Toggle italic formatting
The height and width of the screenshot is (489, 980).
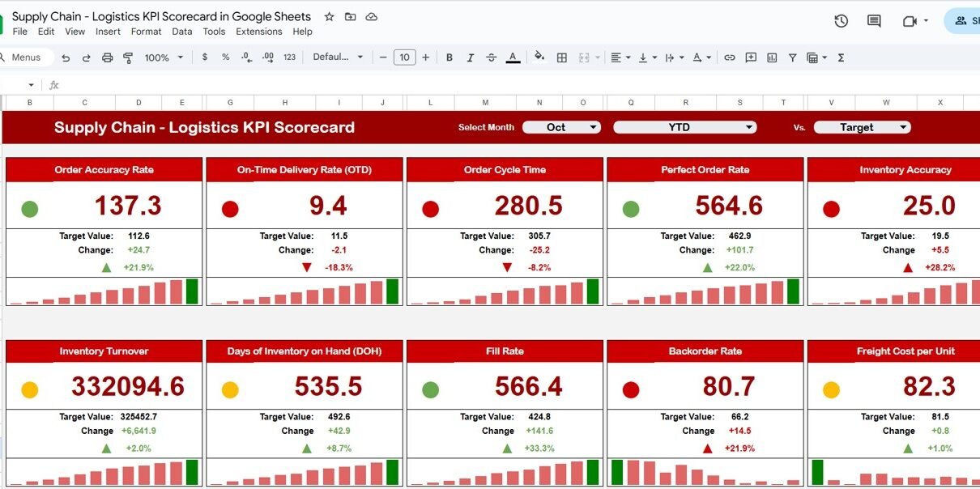pyautogui.click(x=470, y=57)
